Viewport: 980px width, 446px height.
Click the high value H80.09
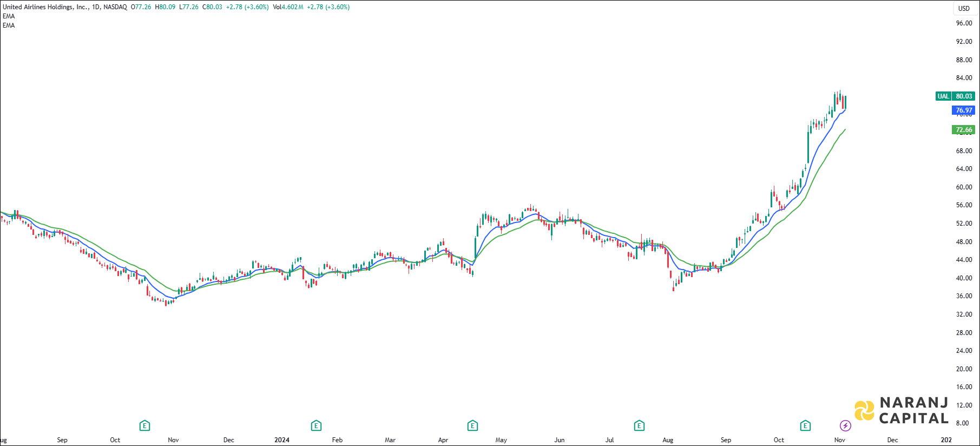click(165, 7)
